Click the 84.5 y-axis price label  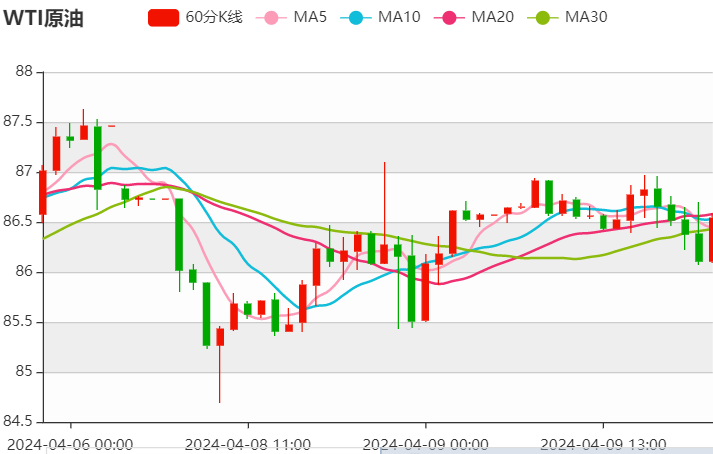pyautogui.click(x=19, y=422)
